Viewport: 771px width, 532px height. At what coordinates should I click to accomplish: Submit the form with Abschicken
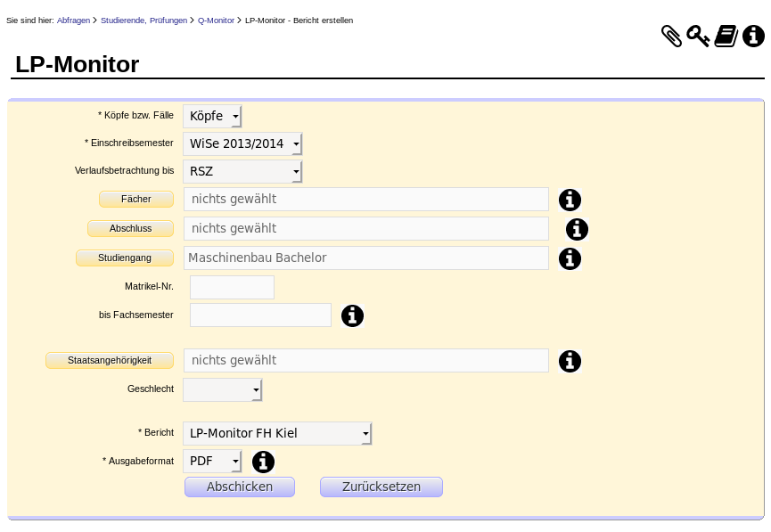240,487
